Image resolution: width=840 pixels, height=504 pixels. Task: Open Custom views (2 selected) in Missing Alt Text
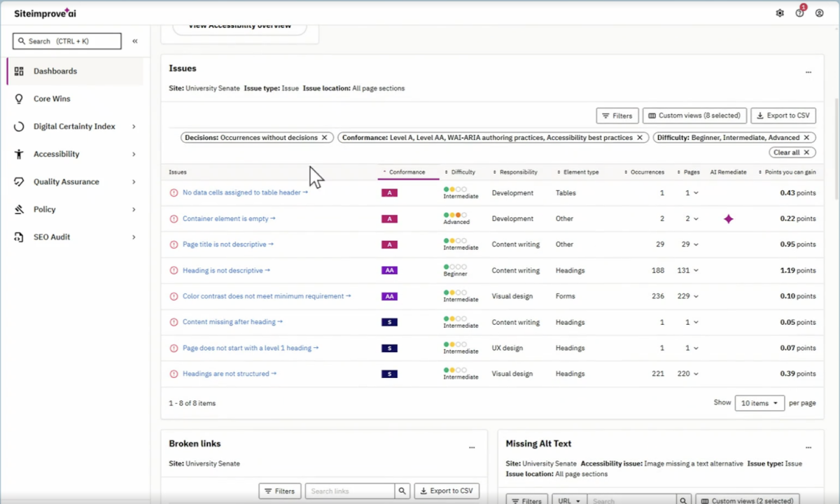747,500
